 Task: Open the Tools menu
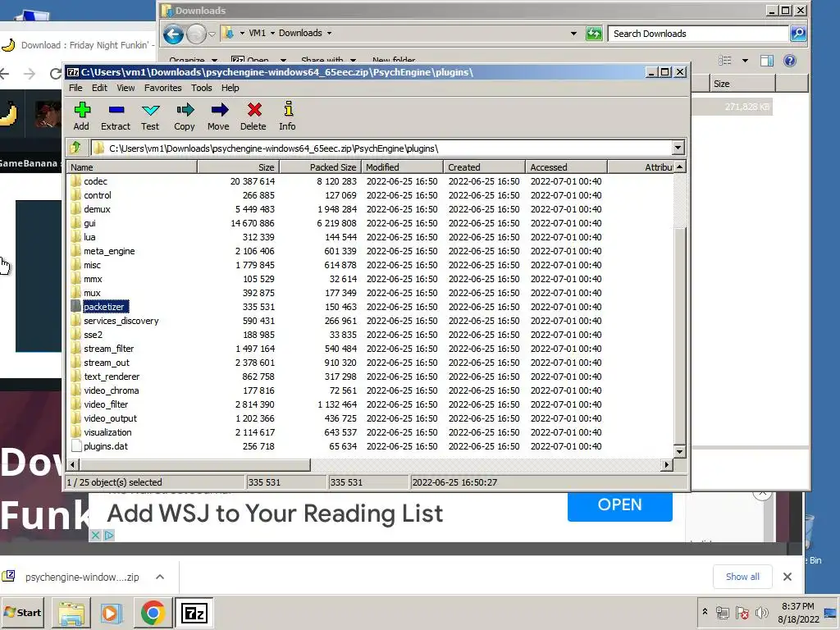(x=202, y=88)
